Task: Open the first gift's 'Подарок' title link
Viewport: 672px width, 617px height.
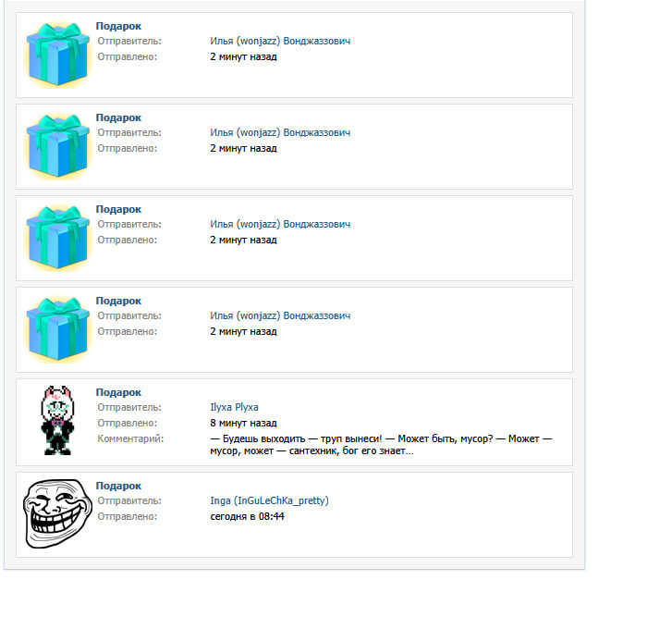Action: [118, 26]
